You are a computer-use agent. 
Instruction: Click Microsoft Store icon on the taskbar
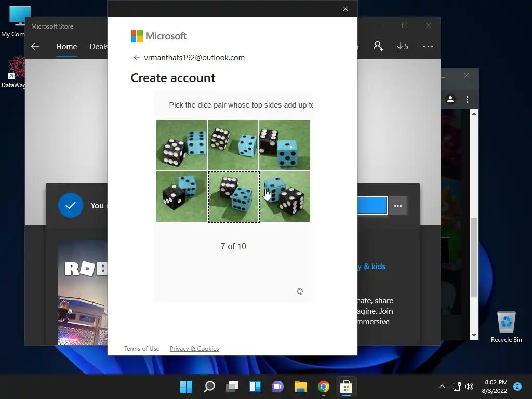click(346, 387)
